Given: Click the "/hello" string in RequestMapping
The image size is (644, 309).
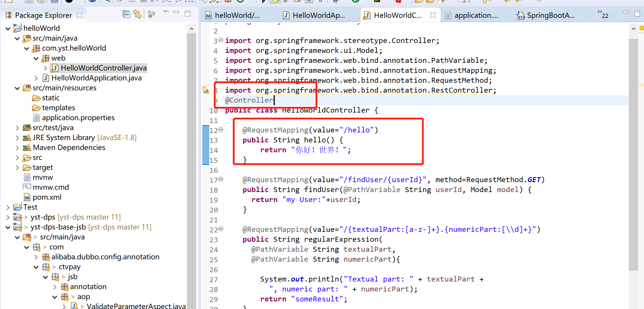Looking at the screenshot, I should [x=356, y=130].
